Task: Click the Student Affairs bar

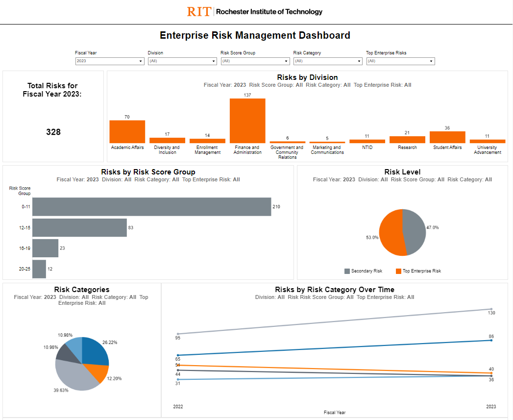Action: tap(447, 137)
